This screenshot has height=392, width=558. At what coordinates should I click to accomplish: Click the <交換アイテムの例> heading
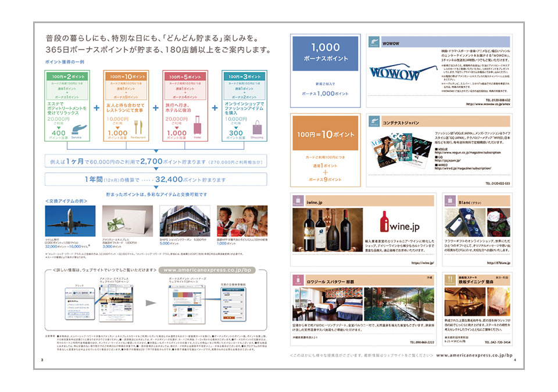click(66, 201)
